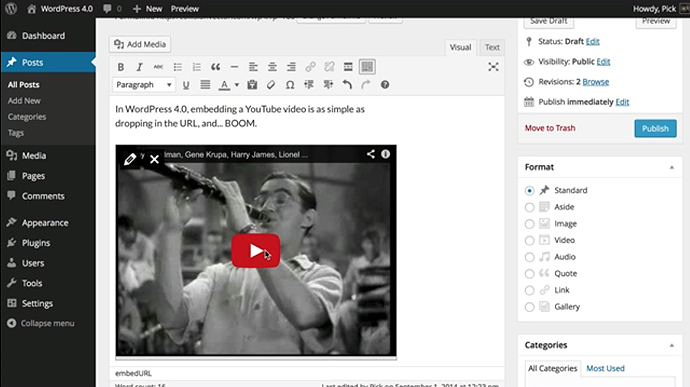Screen dimensions: 690x387
Task: Switch to the Visual editor tab
Action: coord(460,47)
